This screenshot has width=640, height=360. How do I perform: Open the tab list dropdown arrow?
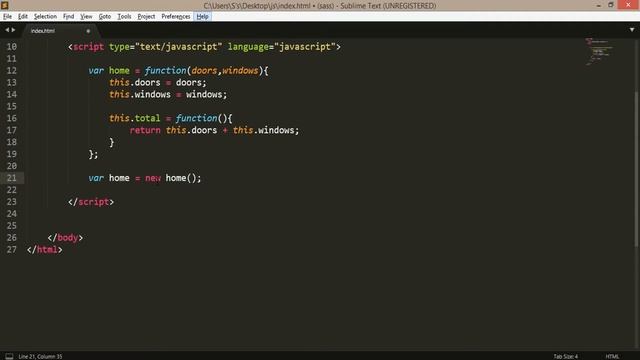click(x=632, y=30)
